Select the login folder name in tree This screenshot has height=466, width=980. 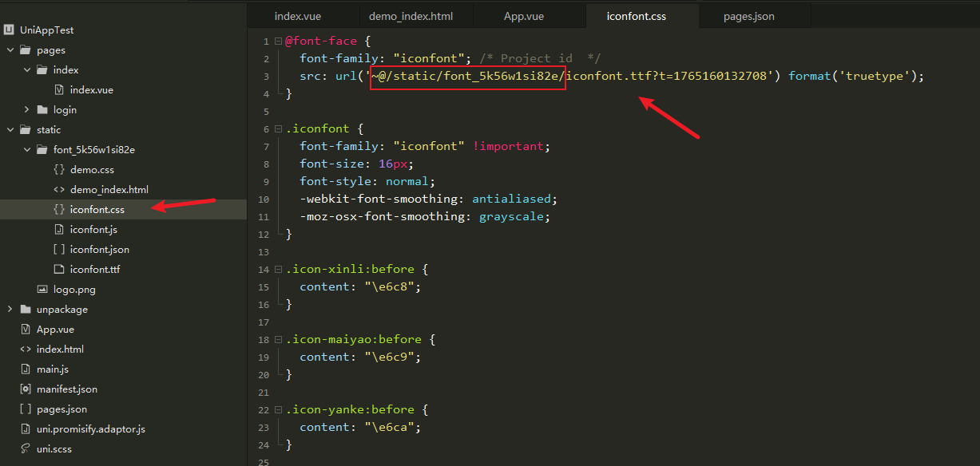click(65, 109)
